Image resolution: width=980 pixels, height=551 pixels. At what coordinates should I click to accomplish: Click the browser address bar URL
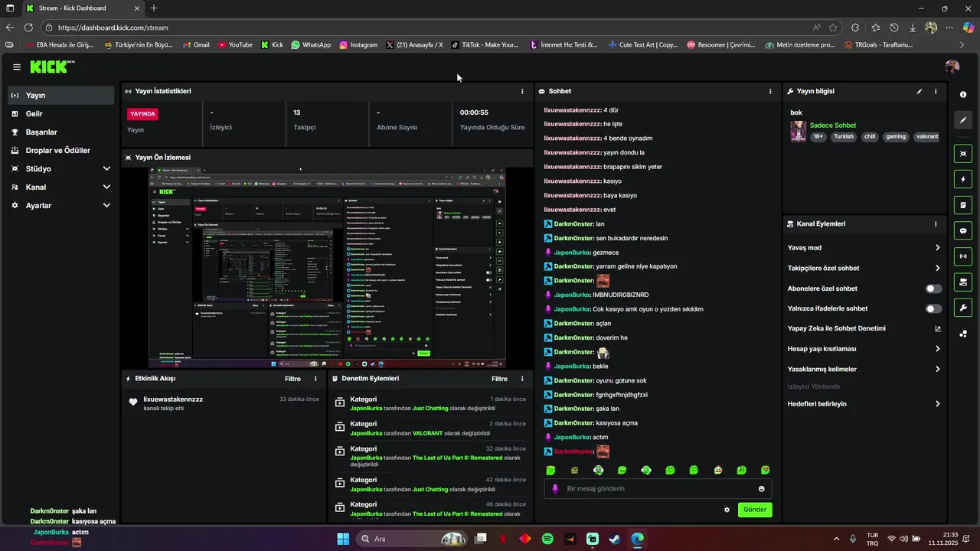[113, 28]
